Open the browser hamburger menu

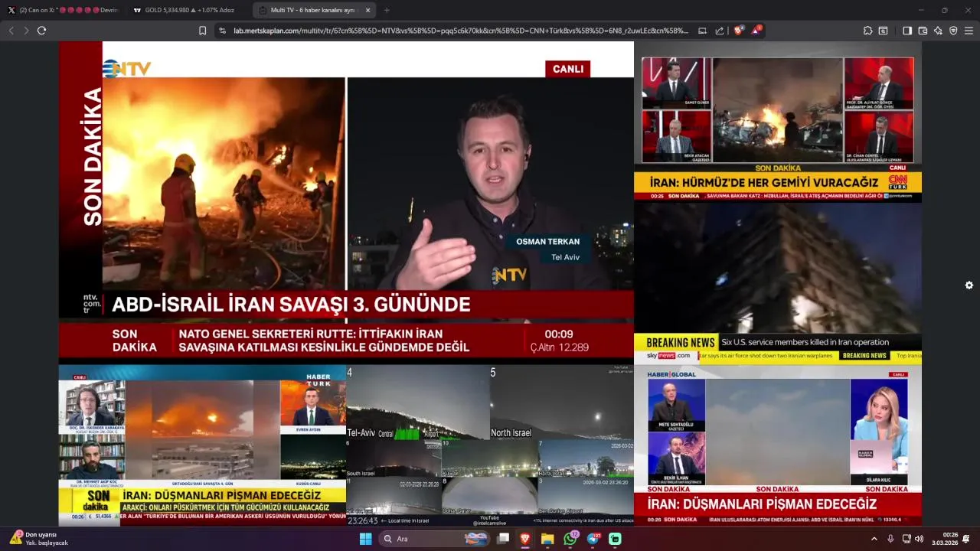click(x=969, y=31)
